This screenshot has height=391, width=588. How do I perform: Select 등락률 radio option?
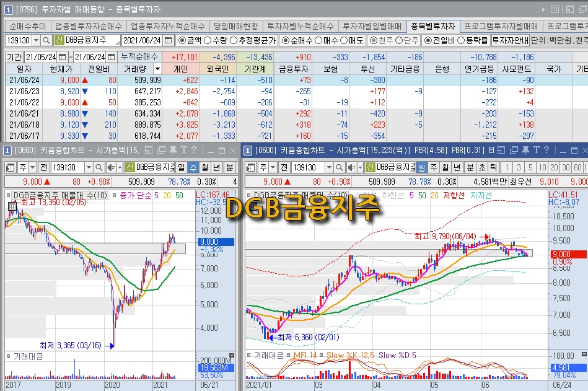pos(461,40)
